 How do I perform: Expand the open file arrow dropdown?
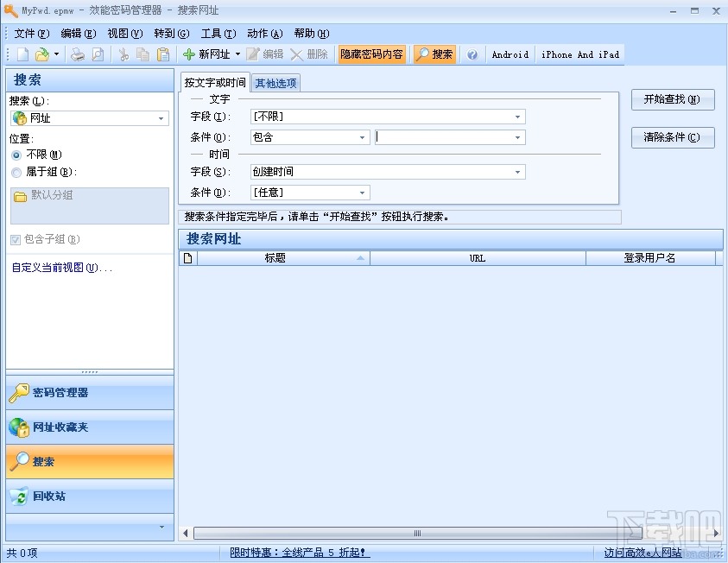coord(56,54)
